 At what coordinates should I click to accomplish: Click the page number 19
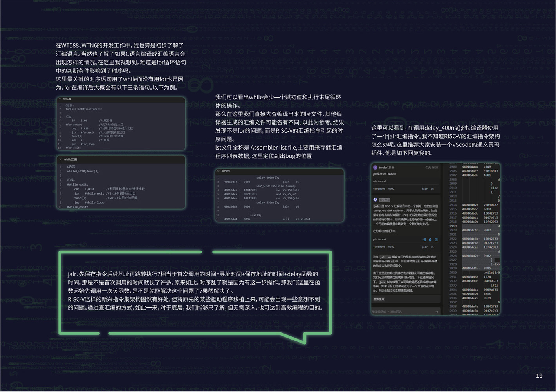(539, 376)
